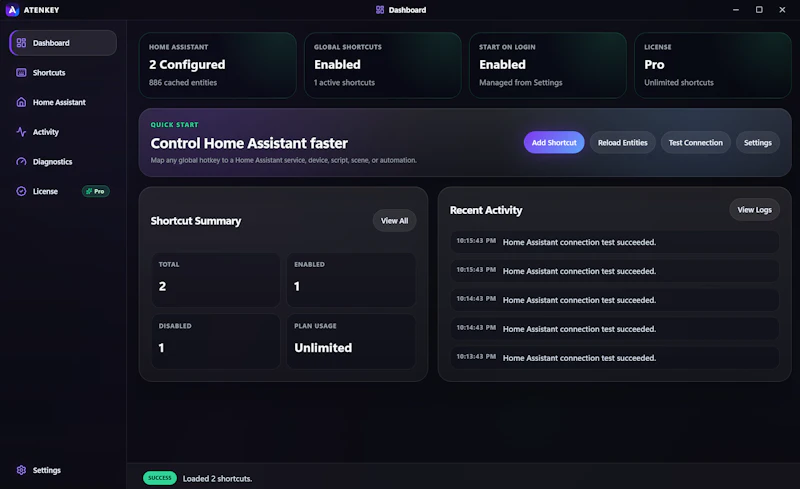
Task: Click the Disabled shortcuts count tile
Action: [216, 341]
